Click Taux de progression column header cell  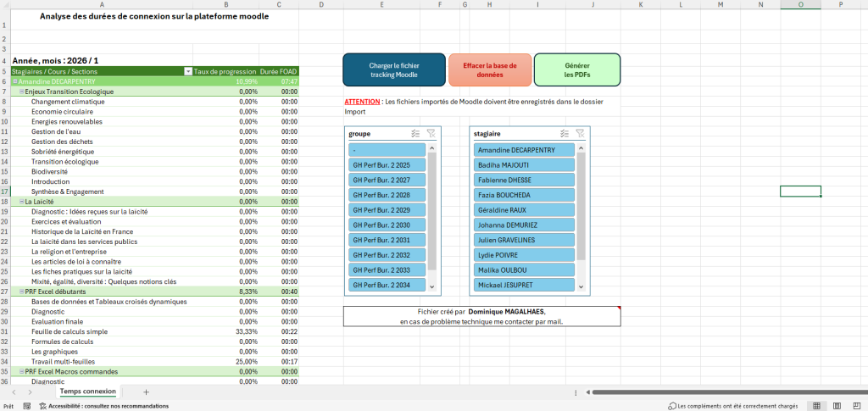pos(225,71)
